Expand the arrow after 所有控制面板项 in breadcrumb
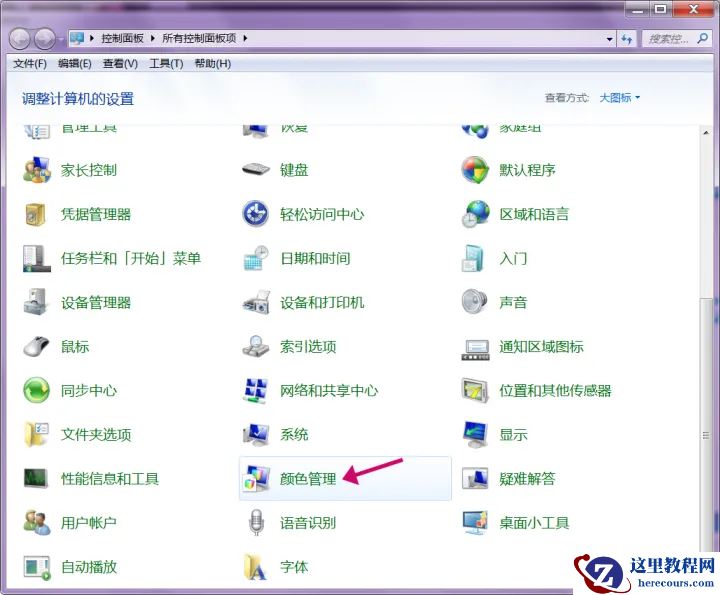Viewport: 720px width, 595px height. click(245, 38)
